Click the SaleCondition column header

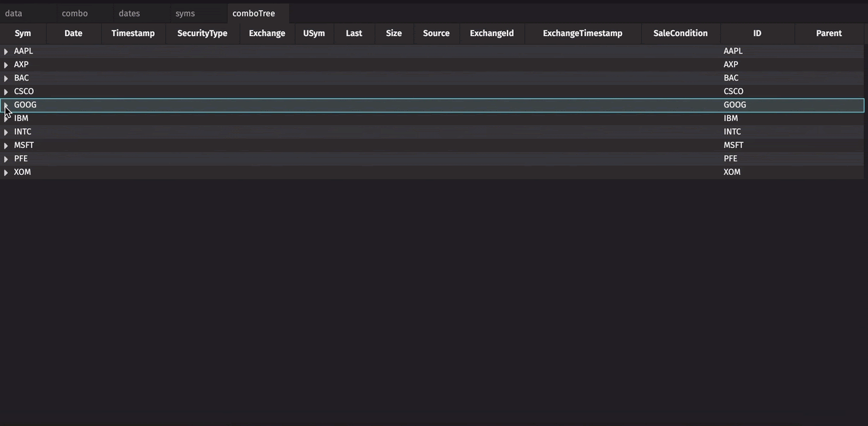681,33
